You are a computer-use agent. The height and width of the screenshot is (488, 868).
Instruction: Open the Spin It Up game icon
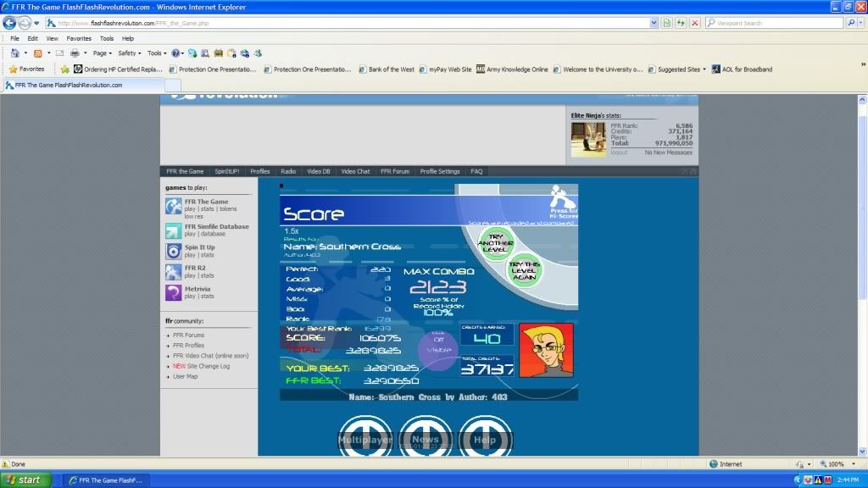[x=173, y=251]
